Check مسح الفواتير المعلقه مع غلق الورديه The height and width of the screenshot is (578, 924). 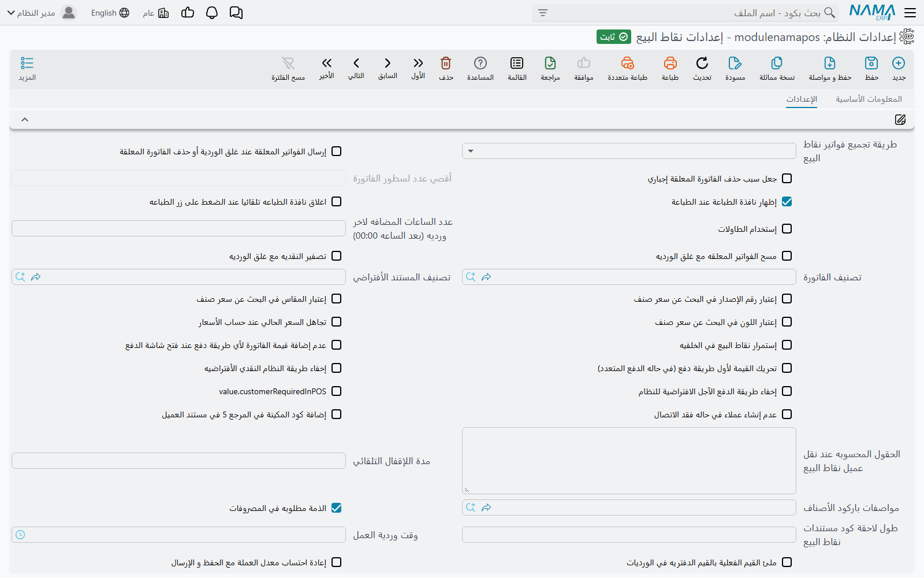point(787,256)
